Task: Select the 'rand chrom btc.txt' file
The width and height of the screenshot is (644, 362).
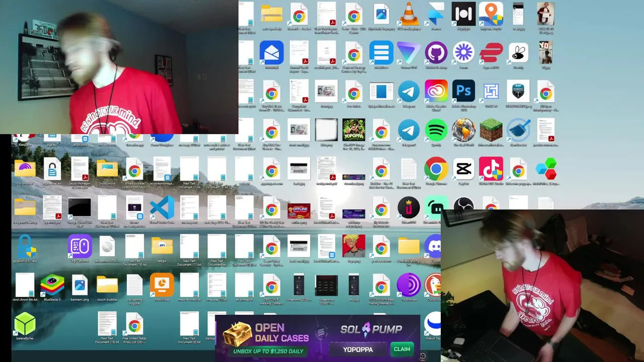Action: point(25,287)
